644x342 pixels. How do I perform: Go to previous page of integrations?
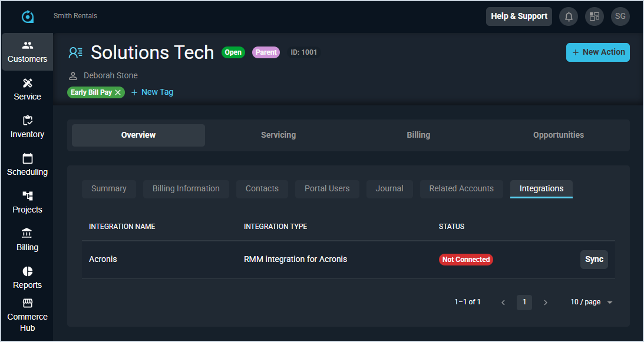click(x=503, y=303)
